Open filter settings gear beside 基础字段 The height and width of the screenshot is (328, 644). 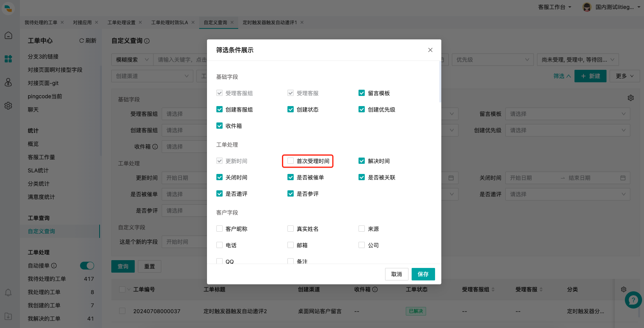[631, 98]
